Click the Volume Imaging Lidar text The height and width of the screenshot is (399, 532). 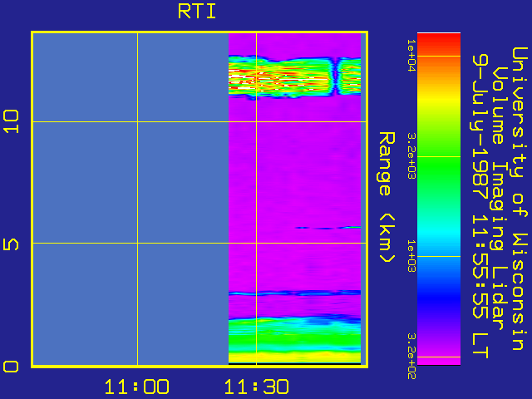[500, 199]
